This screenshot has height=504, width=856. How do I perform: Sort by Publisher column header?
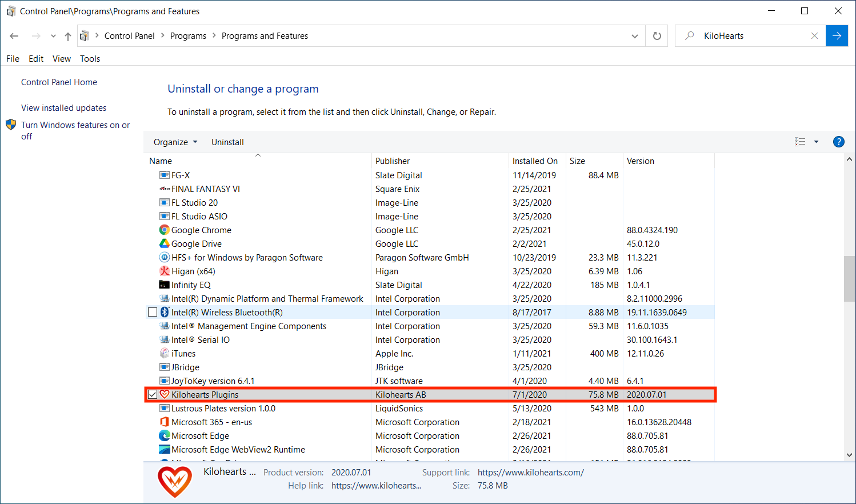tap(440, 161)
